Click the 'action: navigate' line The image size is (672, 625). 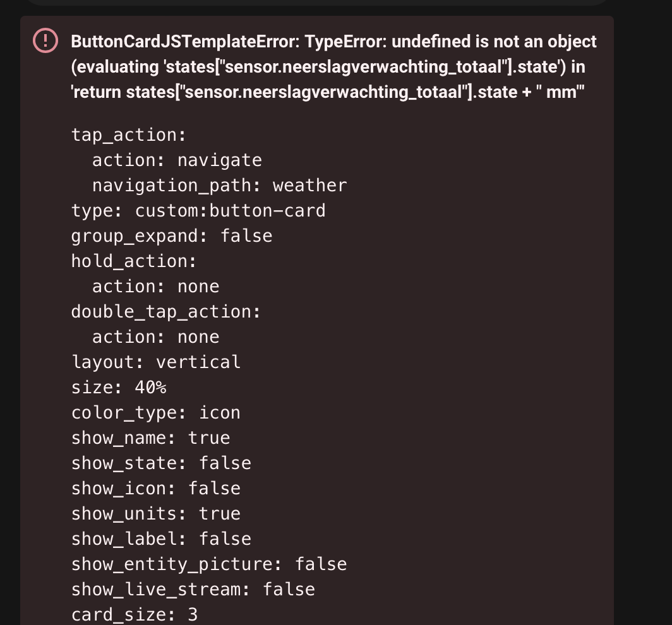[x=177, y=160]
